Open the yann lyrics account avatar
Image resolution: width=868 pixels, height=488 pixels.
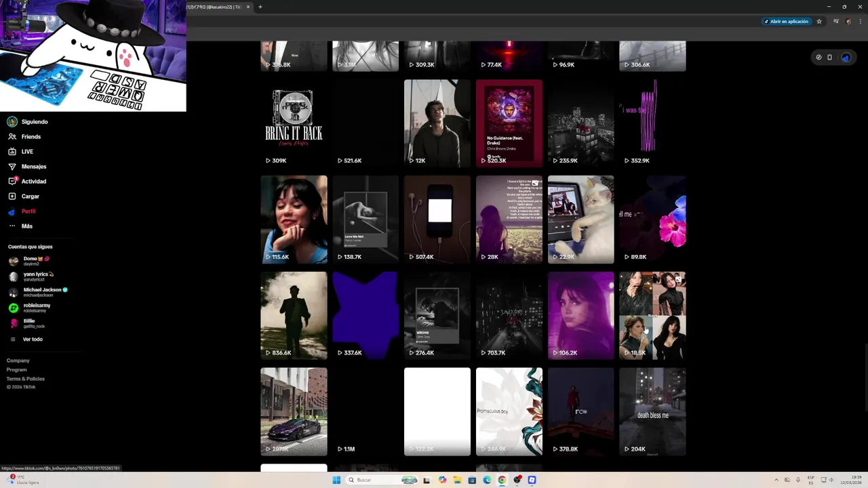tap(14, 277)
